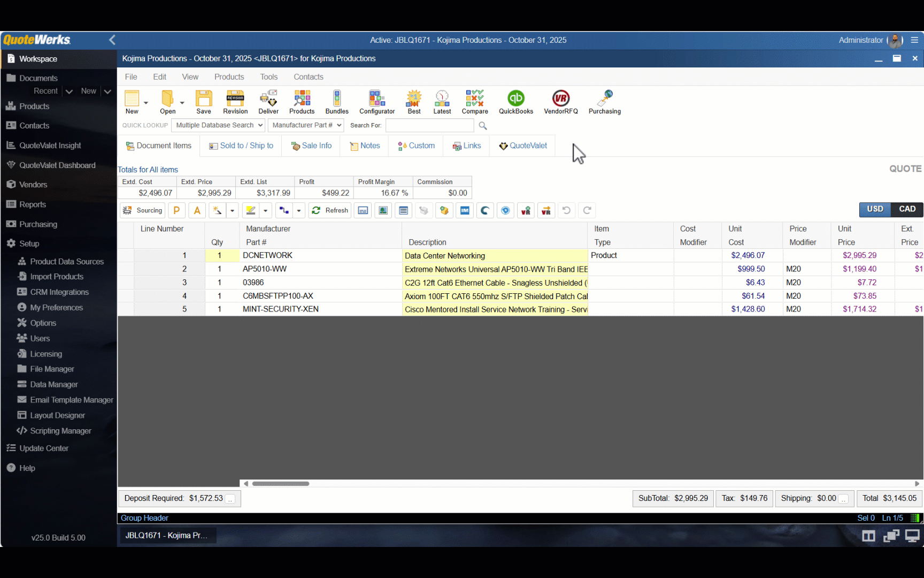Screen dimensions: 924x578
Task: Select the Bundles icon
Action: (336, 102)
